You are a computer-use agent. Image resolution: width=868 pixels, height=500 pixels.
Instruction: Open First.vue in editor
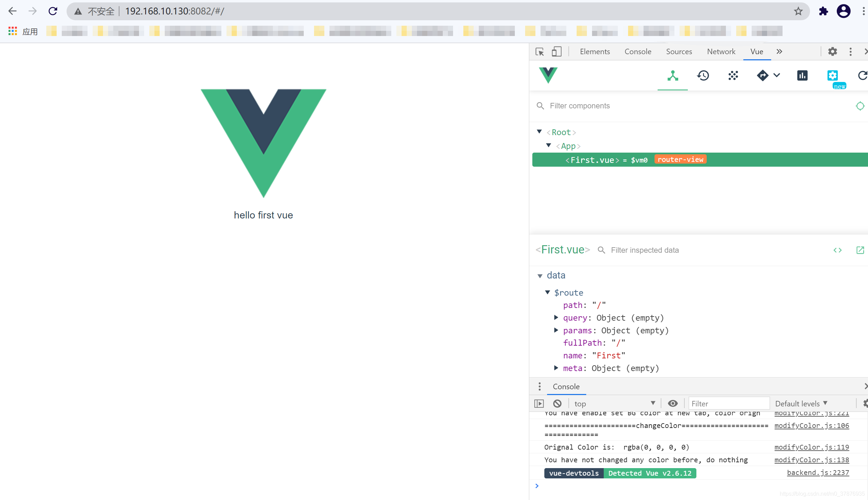pyautogui.click(x=860, y=250)
